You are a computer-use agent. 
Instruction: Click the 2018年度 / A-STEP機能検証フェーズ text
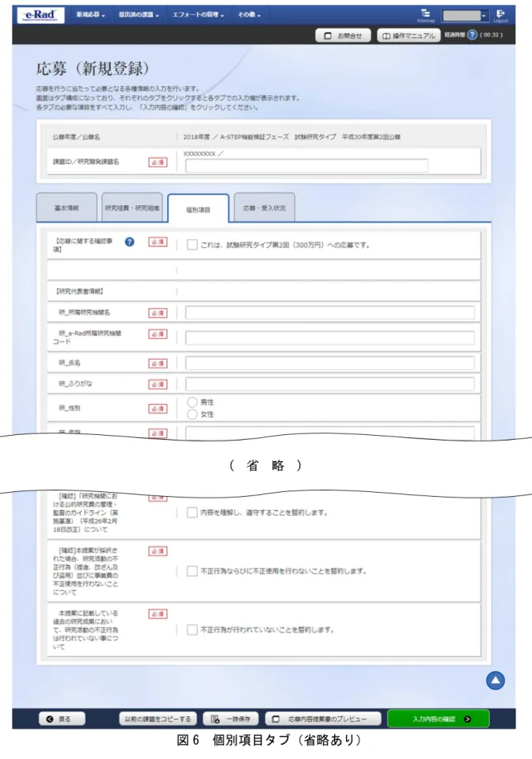(x=236, y=137)
